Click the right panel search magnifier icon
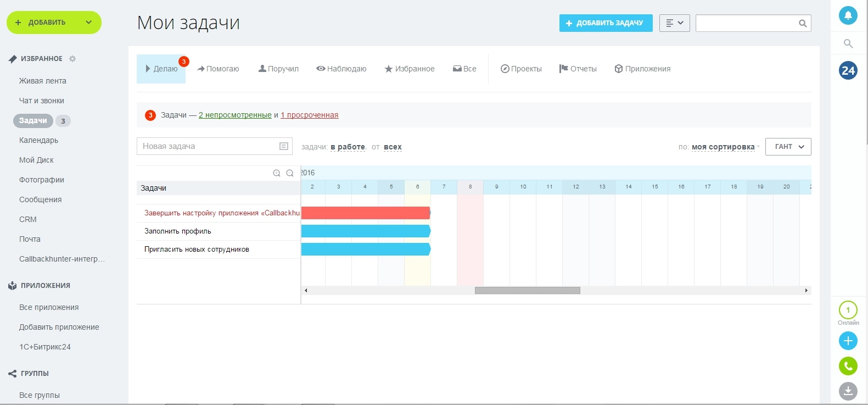868x405 pixels. click(x=848, y=43)
